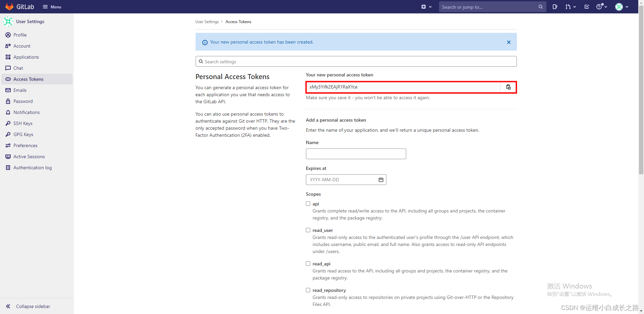
Task: Click the collapse sidebar double-chevron icon
Action: coord(8,306)
